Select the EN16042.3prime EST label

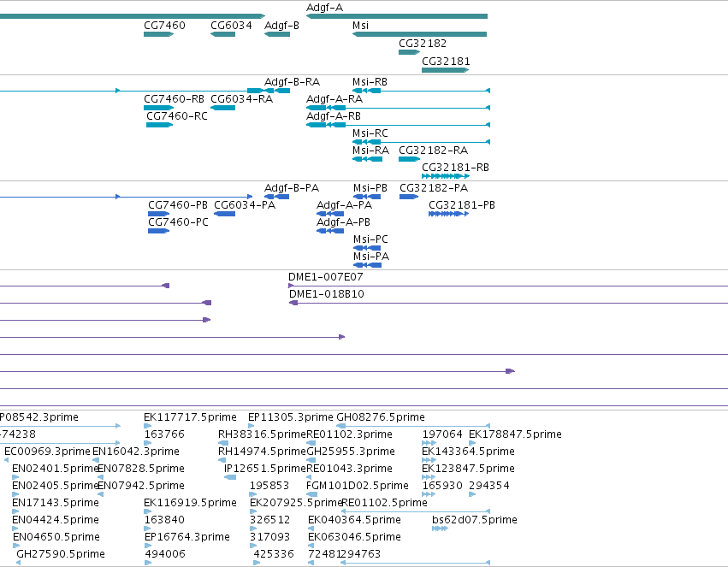136,452
